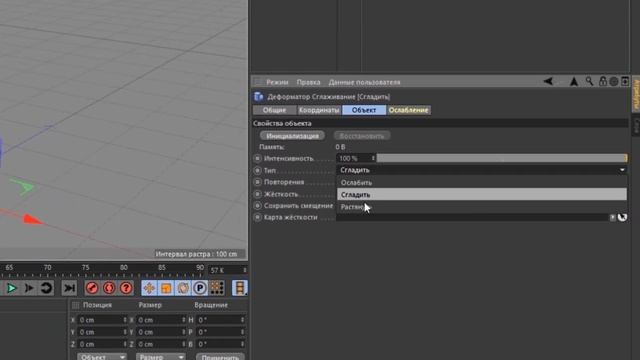Viewport: 640px width, 360px height.
Task: Open the Размер dropdown in Coordinates manager
Action: tap(160, 357)
